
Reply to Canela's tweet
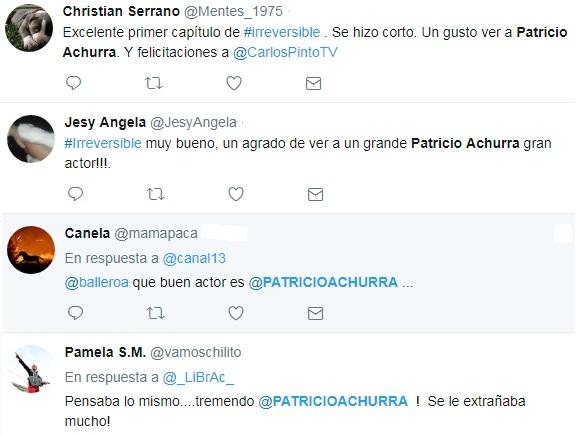pos(76,313)
